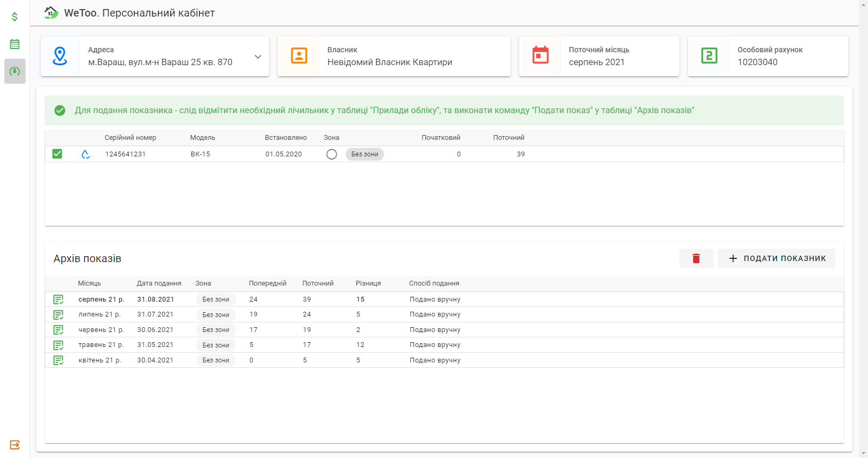
Task: Select the квітень 21 р. archive row
Action: coord(444,360)
